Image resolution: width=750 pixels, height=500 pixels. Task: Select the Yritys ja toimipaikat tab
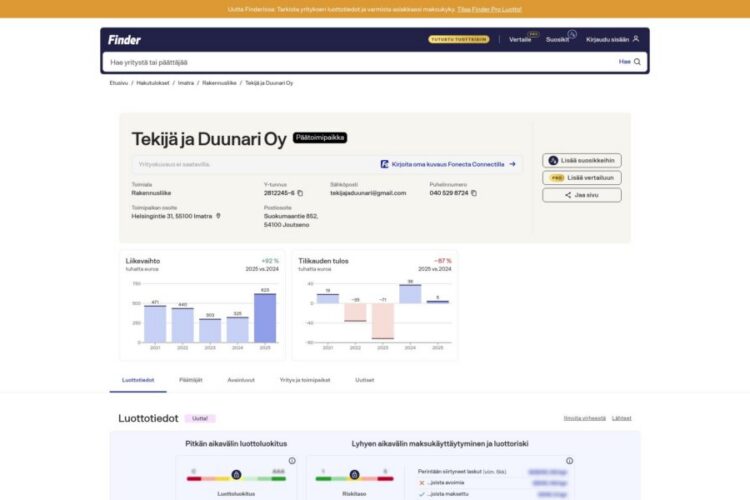304,380
